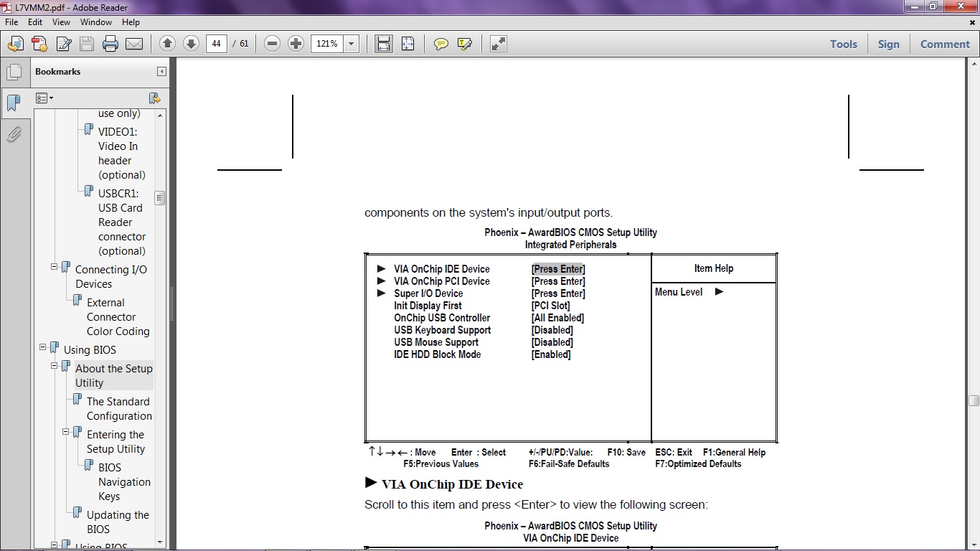The image size is (980, 551).
Task: Click the fit one full page icon
Action: click(x=407, y=44)
